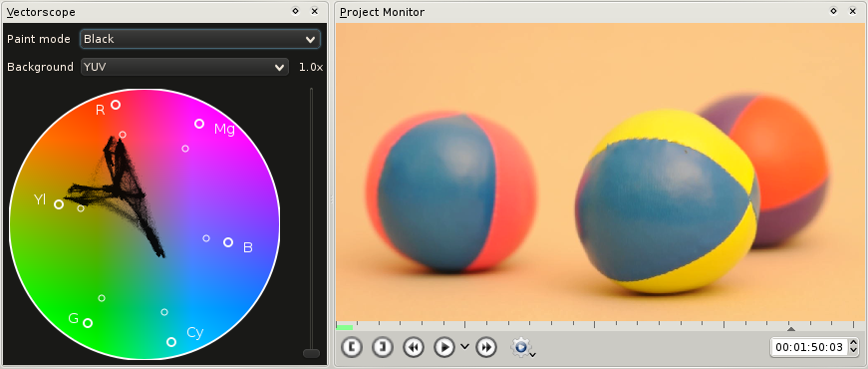Screen dimensions: 868x369
Task: Close the Project Monitor panel
Action: click(x=852, y=11)
